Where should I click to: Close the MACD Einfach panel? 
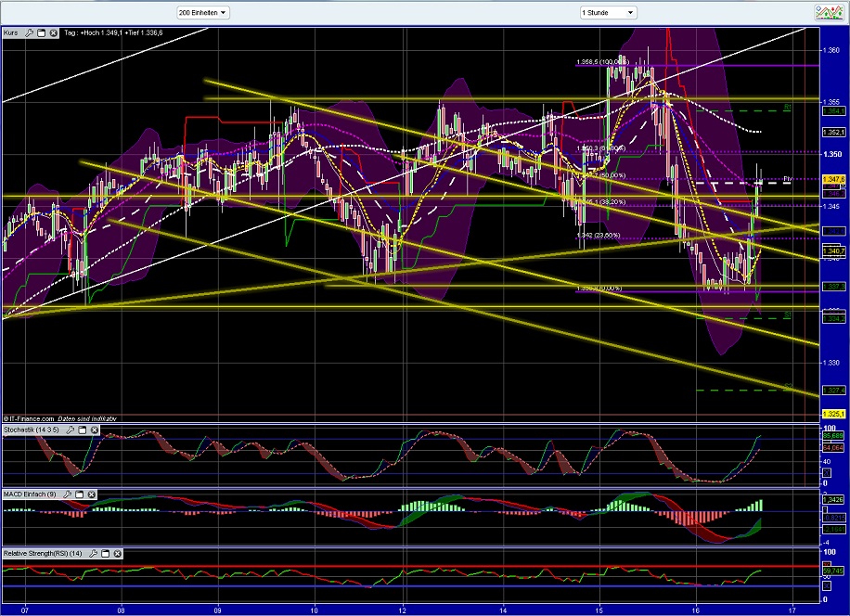[92, 494]
